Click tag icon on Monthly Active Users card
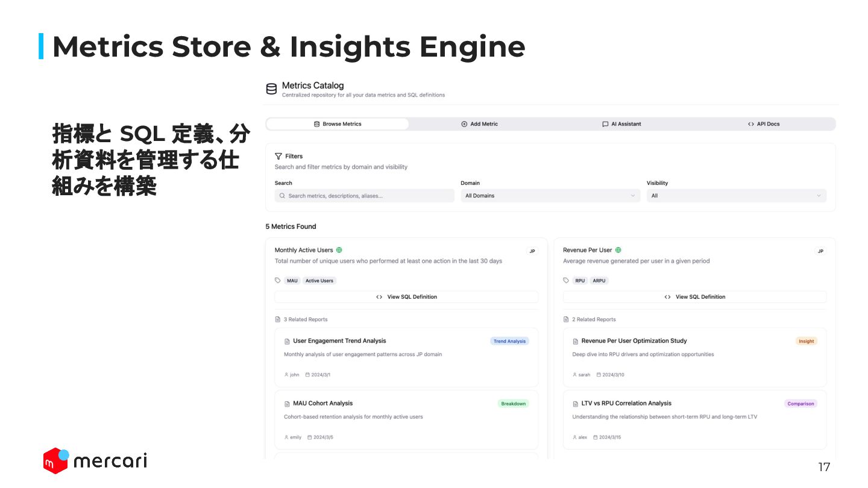This screenshot has width=868, height=488. [x=278, y=281]
